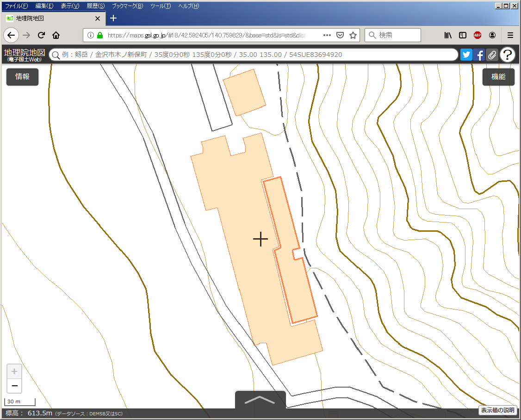Expand the bottom panel chevron
This screenshot has height=420, width=521.
[x=260, y=400]
